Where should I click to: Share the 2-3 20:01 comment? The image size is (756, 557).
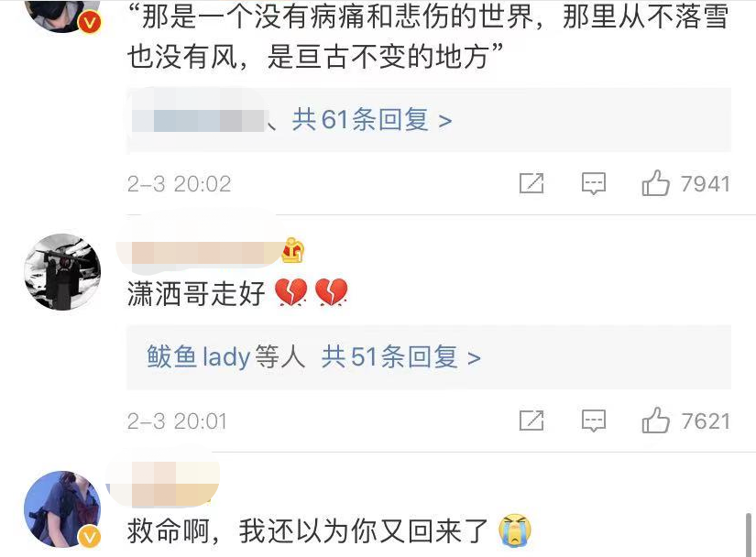pos(531,420)
